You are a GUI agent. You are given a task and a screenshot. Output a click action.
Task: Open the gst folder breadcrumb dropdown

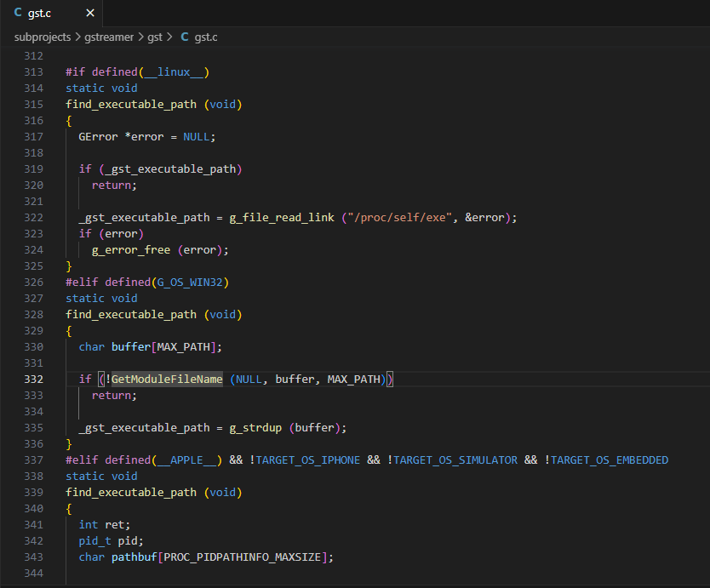[x=155, y=37]
